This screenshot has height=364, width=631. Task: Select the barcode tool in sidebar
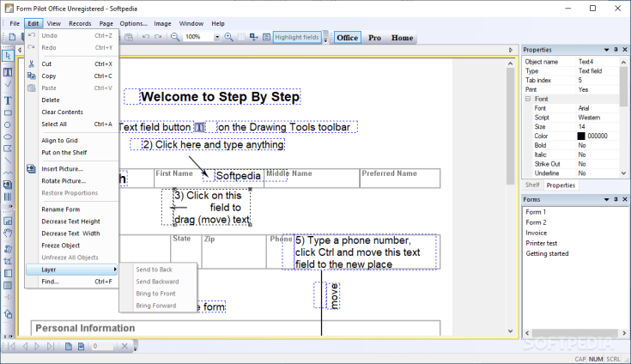(8, 197)
